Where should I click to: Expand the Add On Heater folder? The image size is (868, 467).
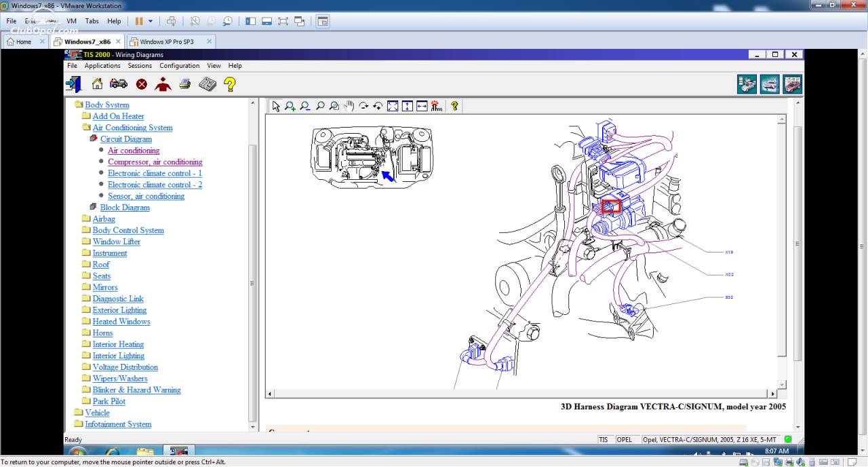pyautogui.click(x=118, y=116)
